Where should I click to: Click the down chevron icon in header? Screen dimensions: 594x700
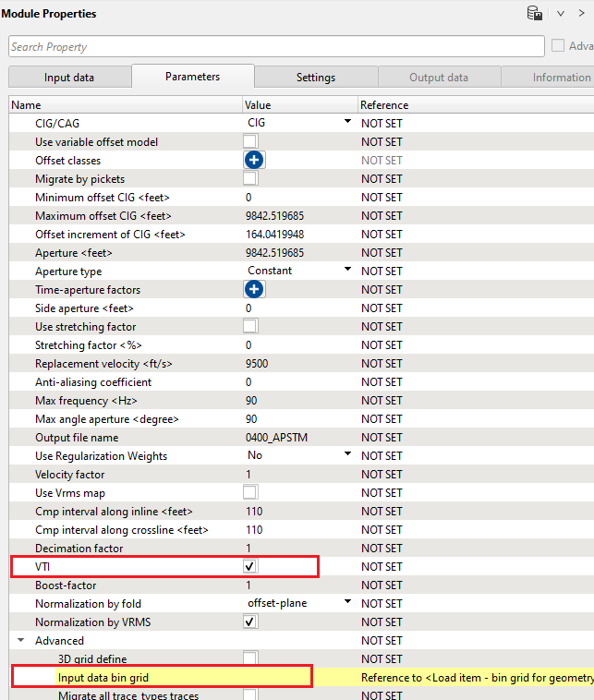(x=560, y=14)
